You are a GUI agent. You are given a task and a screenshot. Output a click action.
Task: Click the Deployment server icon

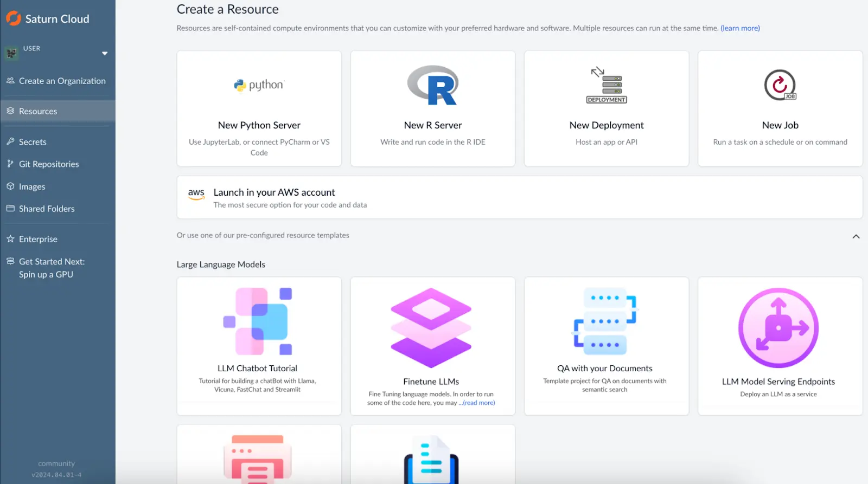coord(607,85)
